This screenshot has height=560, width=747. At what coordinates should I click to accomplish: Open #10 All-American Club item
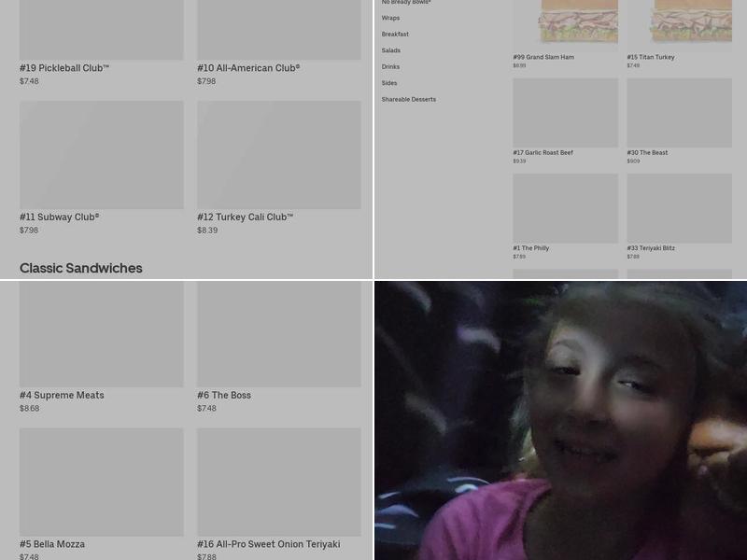278,30
